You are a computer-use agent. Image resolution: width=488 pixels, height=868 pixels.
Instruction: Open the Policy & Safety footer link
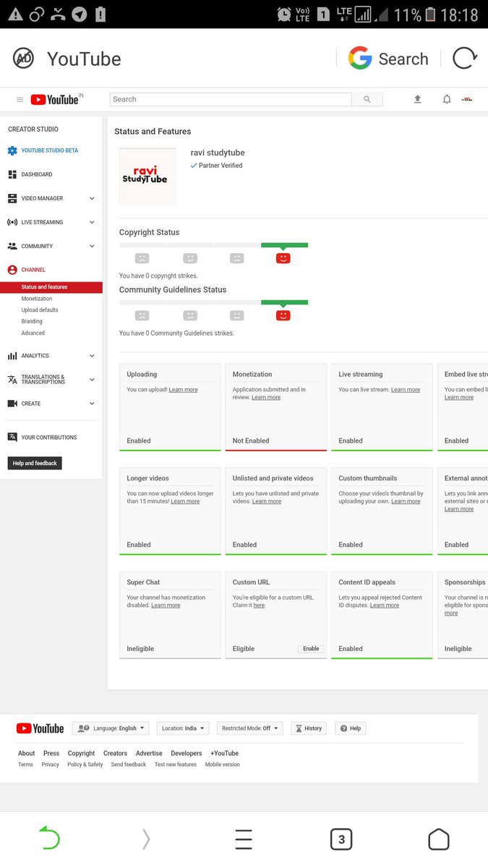click(85, 765)
